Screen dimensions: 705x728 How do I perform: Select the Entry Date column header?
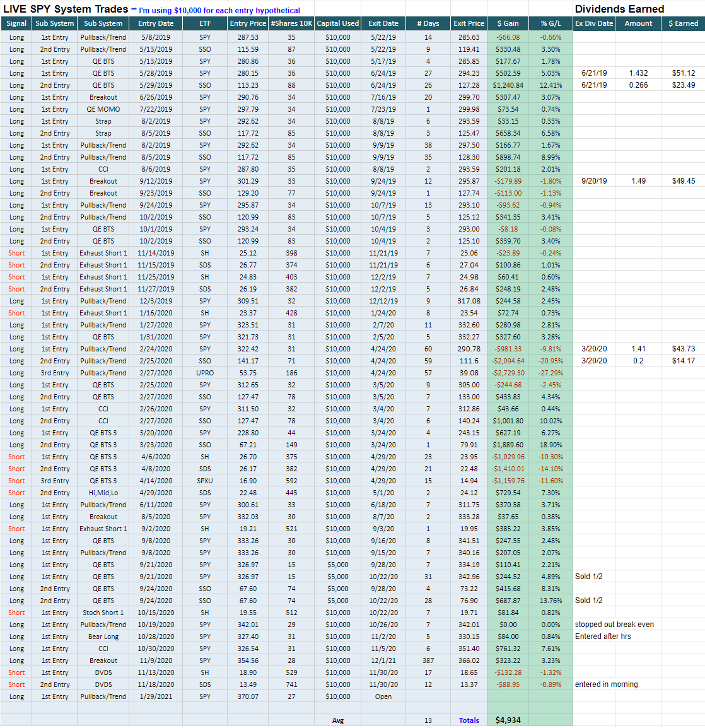tap(155, 23)
